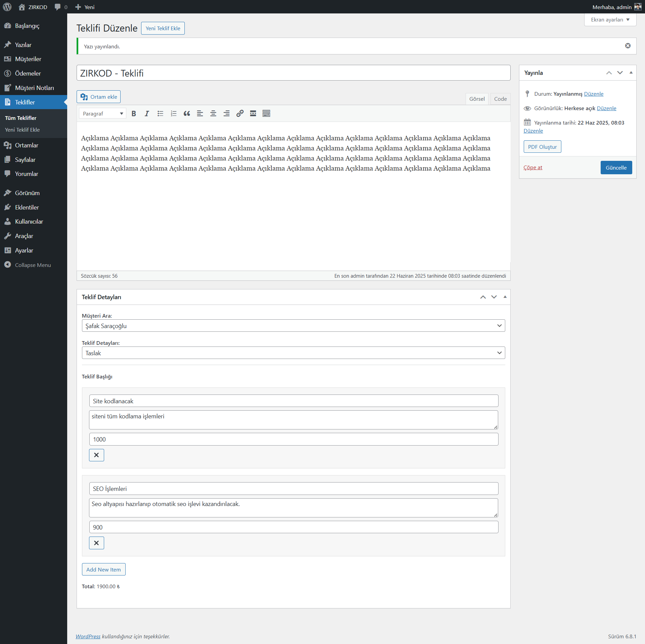Switch to the Code editor tab
This screenshot has width=645, height=644.
coord(500,99)
